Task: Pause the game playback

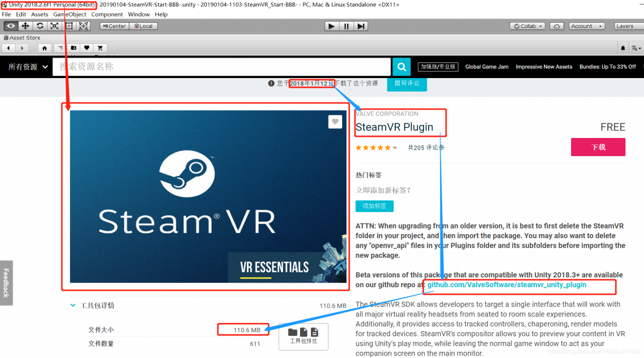Action: coord(346,26)
